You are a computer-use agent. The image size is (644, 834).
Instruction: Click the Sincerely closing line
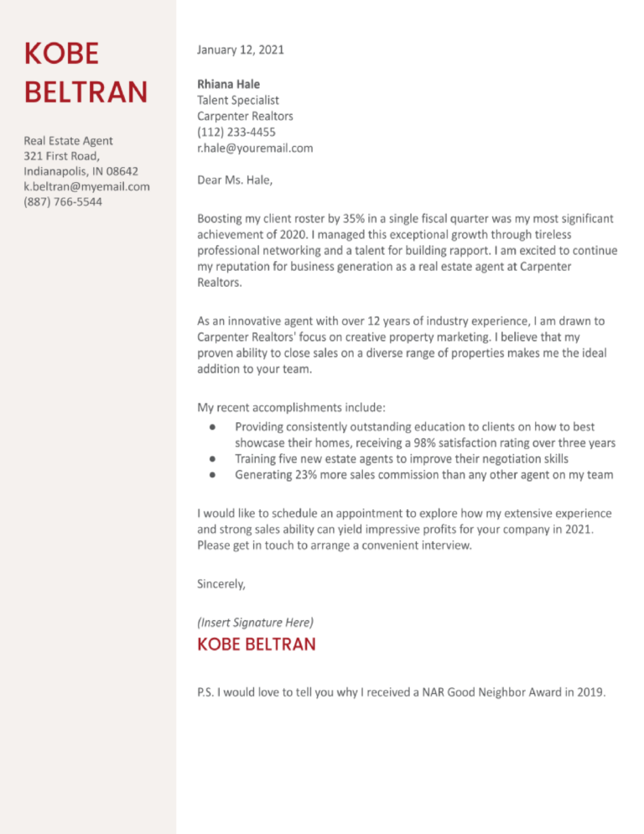click(x=221, y=584)
